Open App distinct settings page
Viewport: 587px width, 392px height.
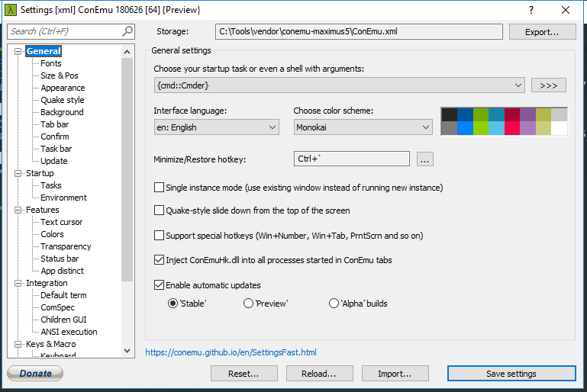[62, 271]
